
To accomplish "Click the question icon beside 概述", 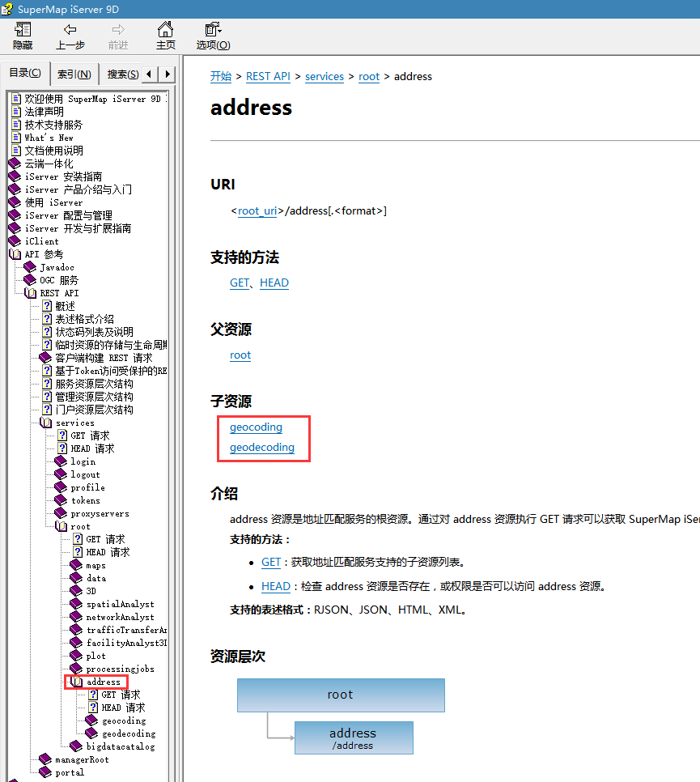I will (47, 306).
